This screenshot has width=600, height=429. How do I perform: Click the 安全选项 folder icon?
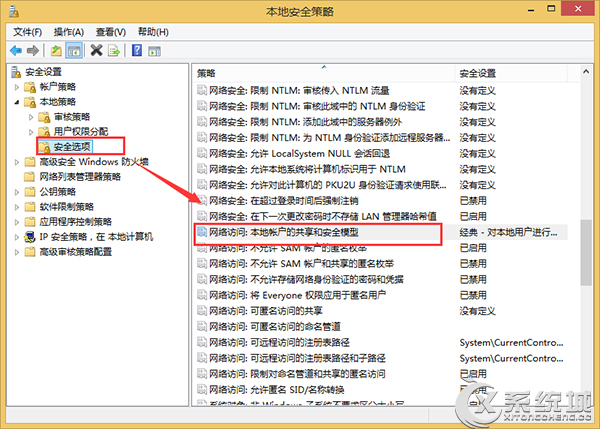[x=44, y=147]
